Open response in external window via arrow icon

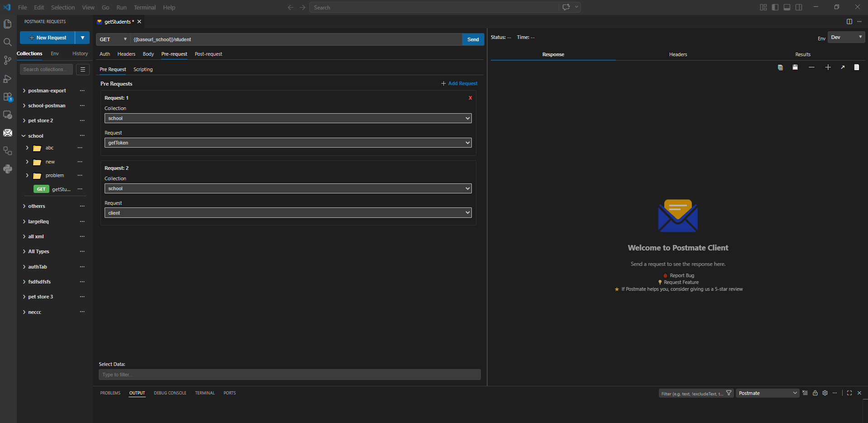click(x=843, y=67)
